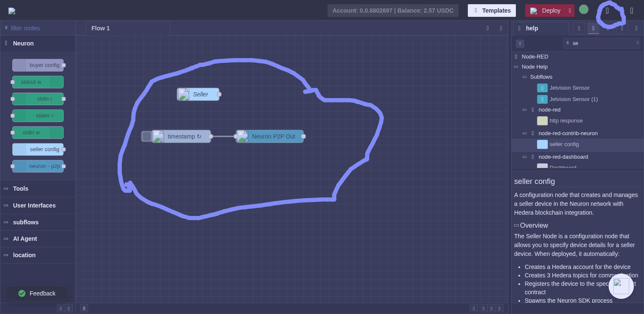Switch to the Flow 1 tab

coord(128,28)
